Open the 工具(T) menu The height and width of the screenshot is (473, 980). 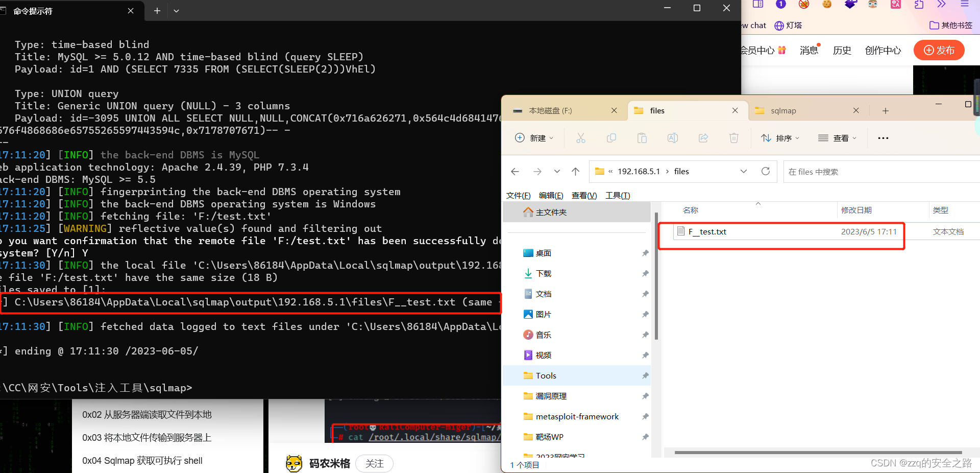618,196
